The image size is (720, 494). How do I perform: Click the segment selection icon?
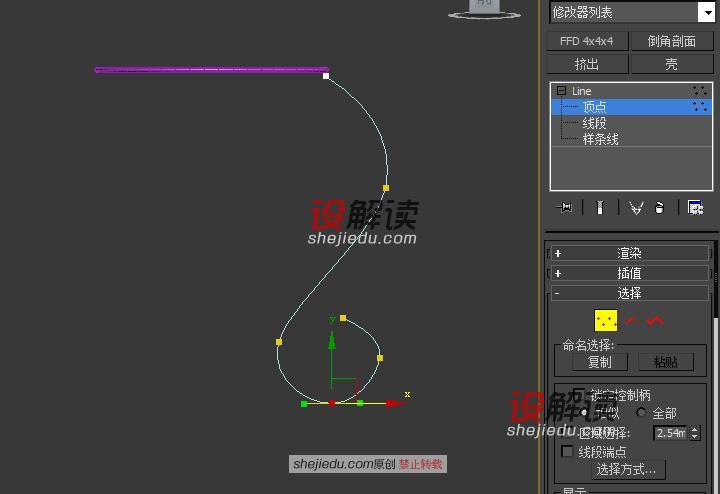click(632, 320)
